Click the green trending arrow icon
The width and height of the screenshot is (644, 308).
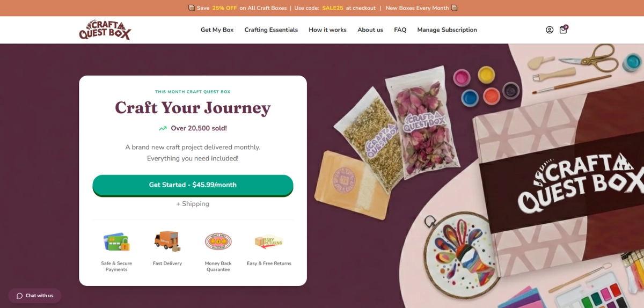[163, 128]
